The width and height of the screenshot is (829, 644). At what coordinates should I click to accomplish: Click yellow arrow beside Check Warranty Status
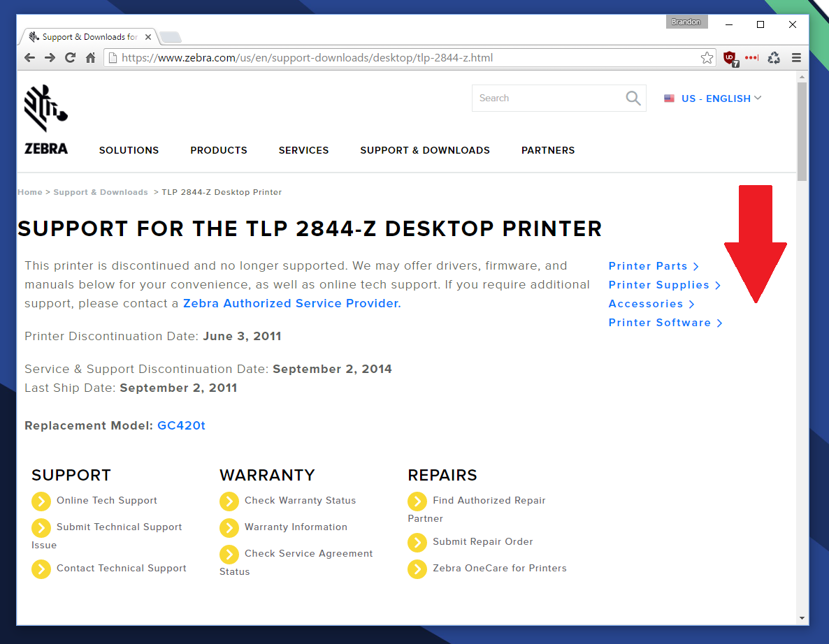pyautogui.click(x=229, y=502)
